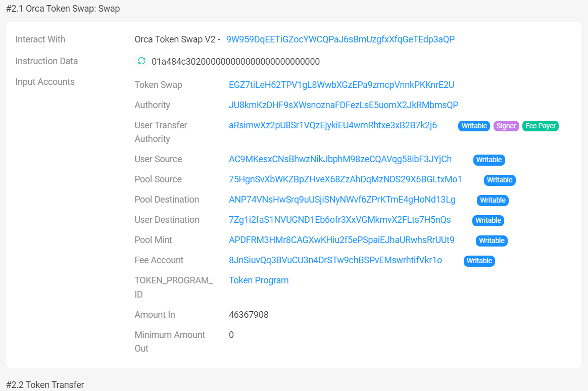The height and width of the screenshot is (391, 588).
Task: Click the Writable badge beside User Source
Action: pyautogui.click(x=489, y=160)
